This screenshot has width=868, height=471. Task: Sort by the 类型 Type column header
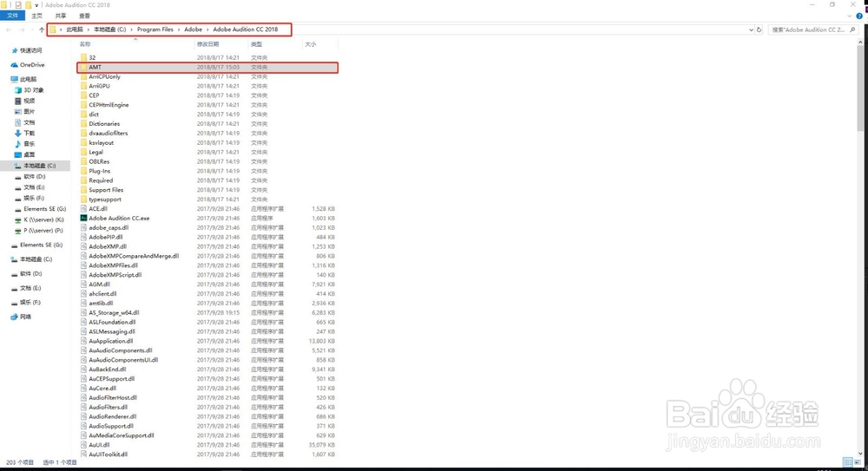tap(256, 44)
